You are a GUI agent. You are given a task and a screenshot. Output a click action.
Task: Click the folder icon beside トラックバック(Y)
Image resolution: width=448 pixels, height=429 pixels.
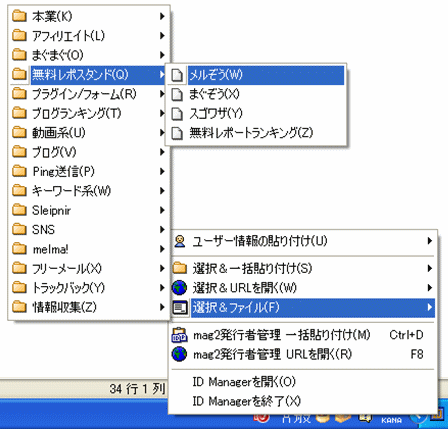pos(19,287)
